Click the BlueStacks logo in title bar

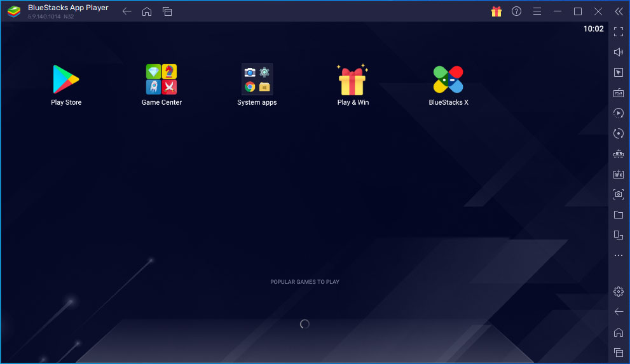point(14,11)
